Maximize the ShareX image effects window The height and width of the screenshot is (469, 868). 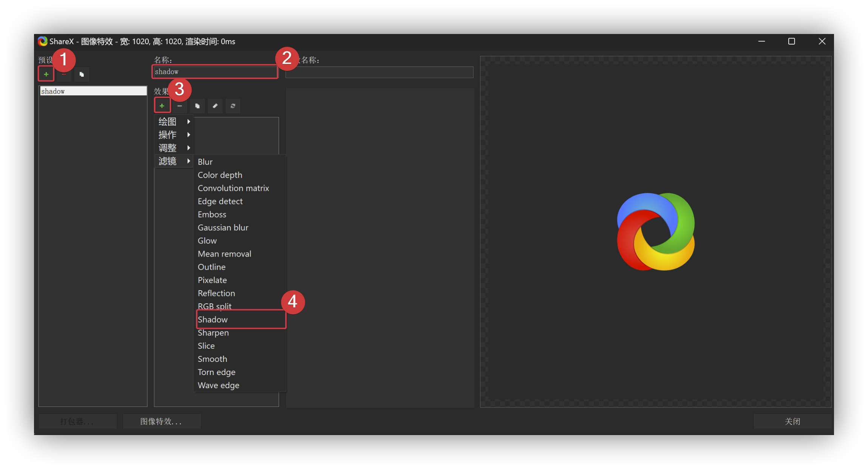pos(792,41)
